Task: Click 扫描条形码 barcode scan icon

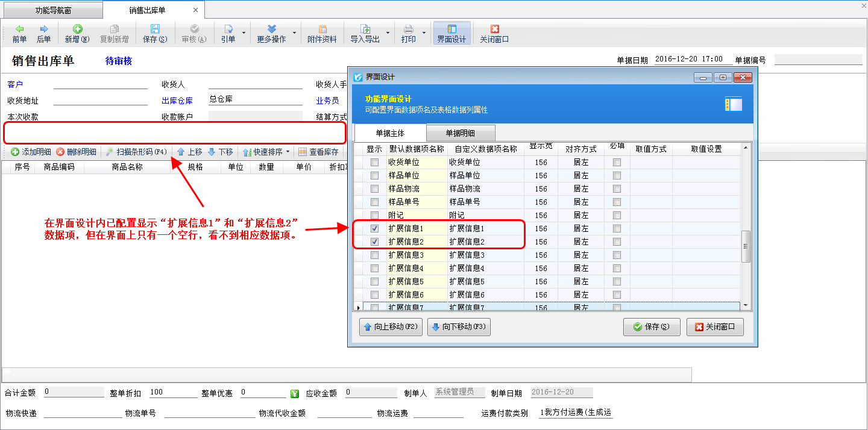Action: click(110, 152)
